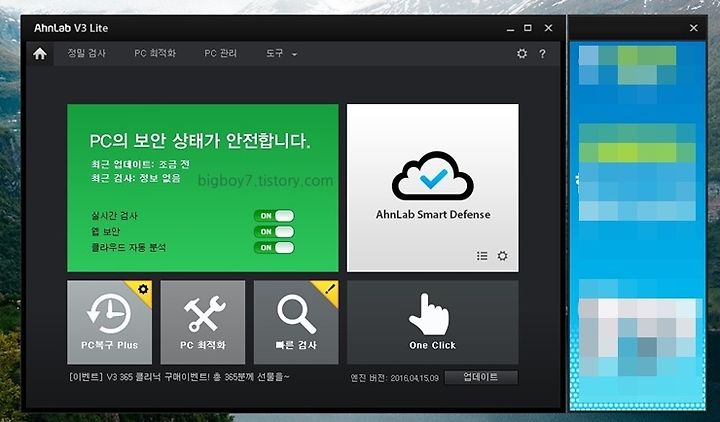Open the V3 365 클리닉 event link
Viewport: 720px width, 422px height.
[x=180, y=377]
